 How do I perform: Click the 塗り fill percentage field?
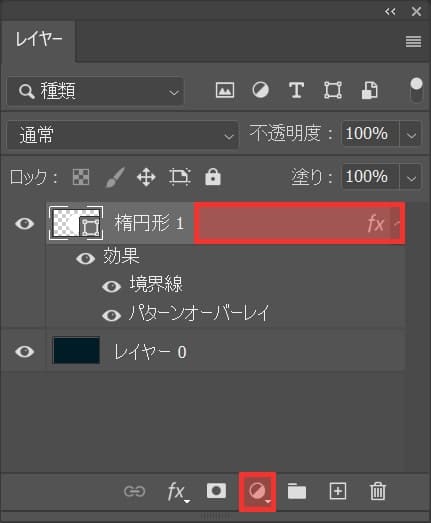pyautogui.click(x=370, y=176)
